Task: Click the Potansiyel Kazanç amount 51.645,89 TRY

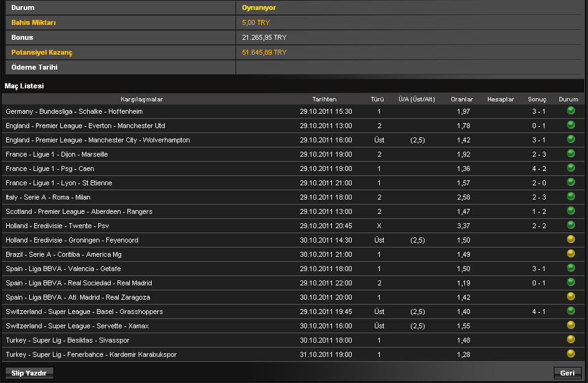Action: 264,52
